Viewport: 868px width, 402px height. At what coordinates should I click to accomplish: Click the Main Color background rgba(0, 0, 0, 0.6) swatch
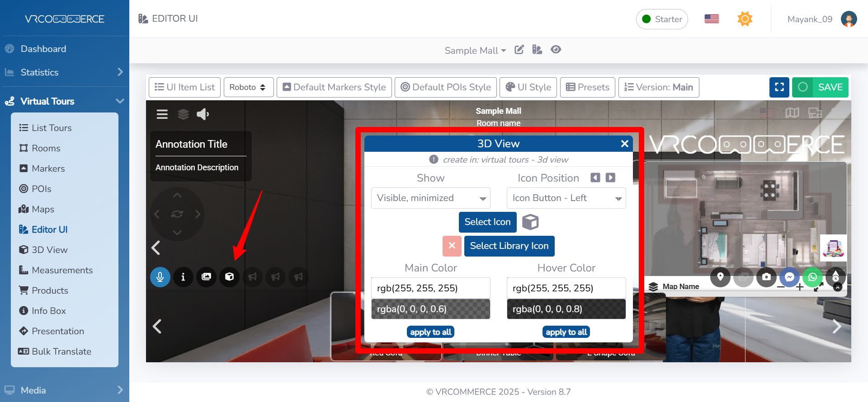[x=430, y=309]
